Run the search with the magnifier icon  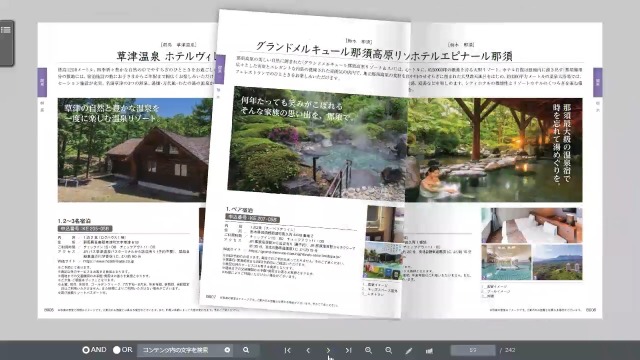(x=246, y=350)
